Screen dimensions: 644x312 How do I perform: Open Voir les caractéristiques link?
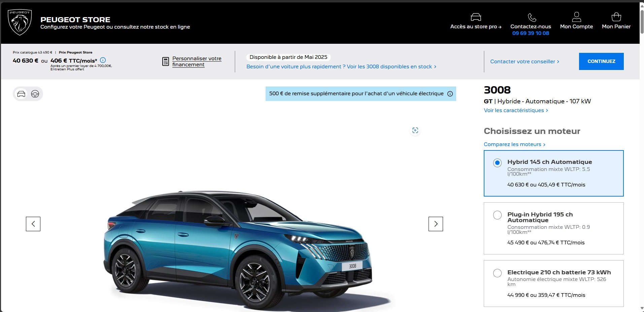pos(516,110)
